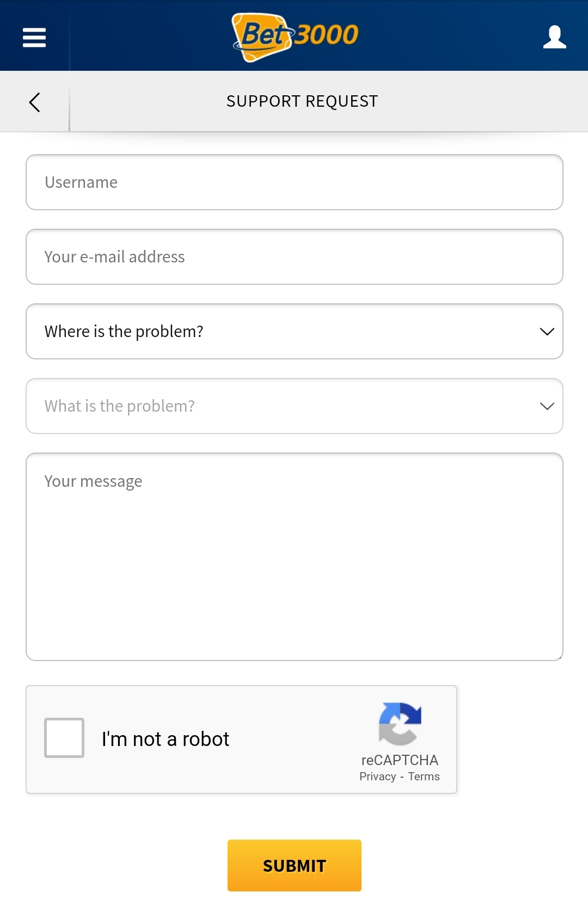Screen dimensions: 588x911
Task: Click the reCAPTCHA logo icon
Action: pos(400,723)
